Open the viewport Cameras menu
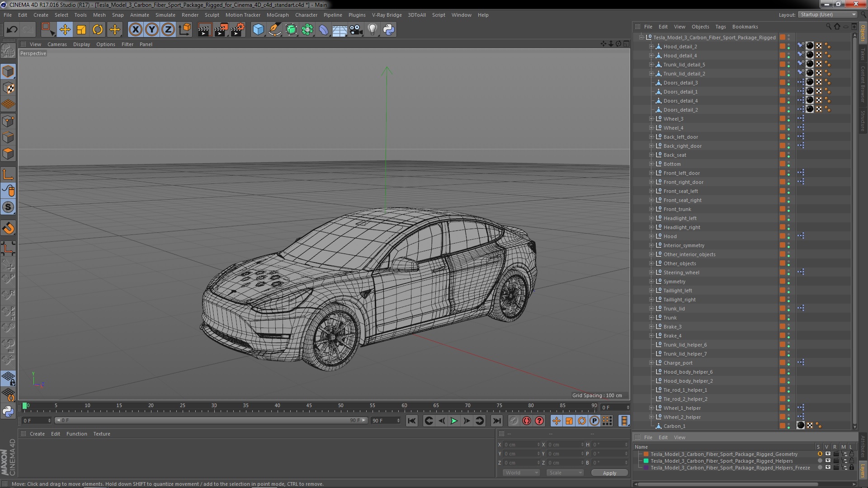868x488 pixels. point(57,44)
